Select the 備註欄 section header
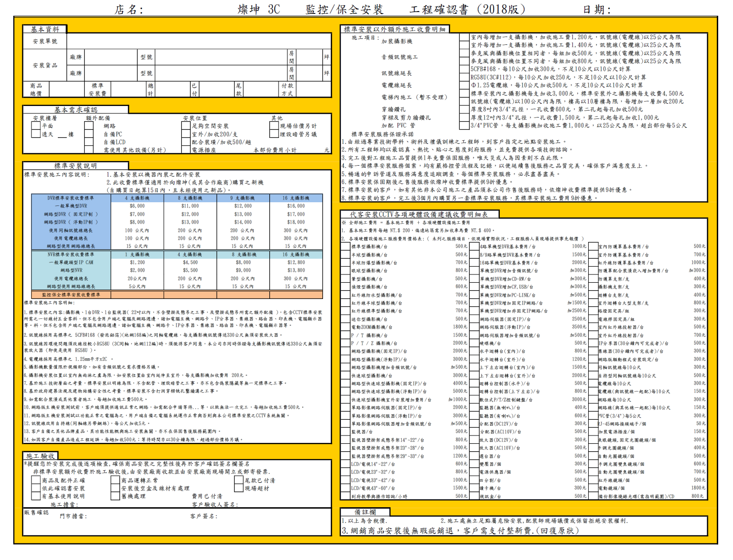 [x=365, y=512]
